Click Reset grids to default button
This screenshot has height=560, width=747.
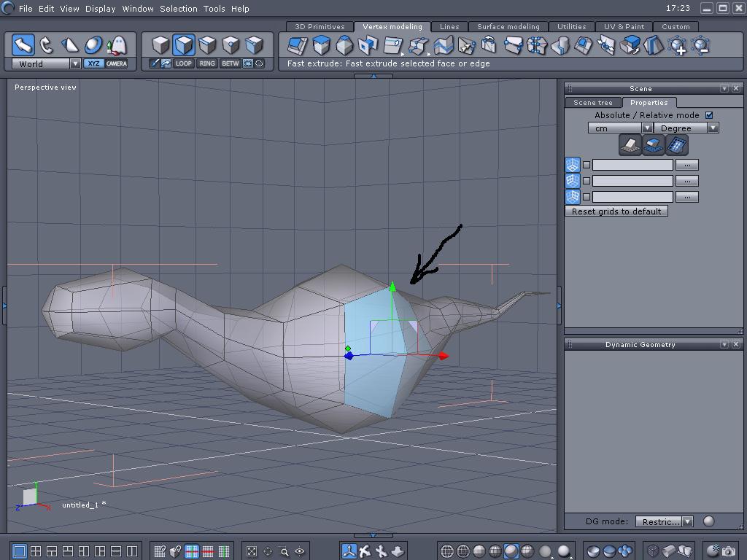coord(616,211)
